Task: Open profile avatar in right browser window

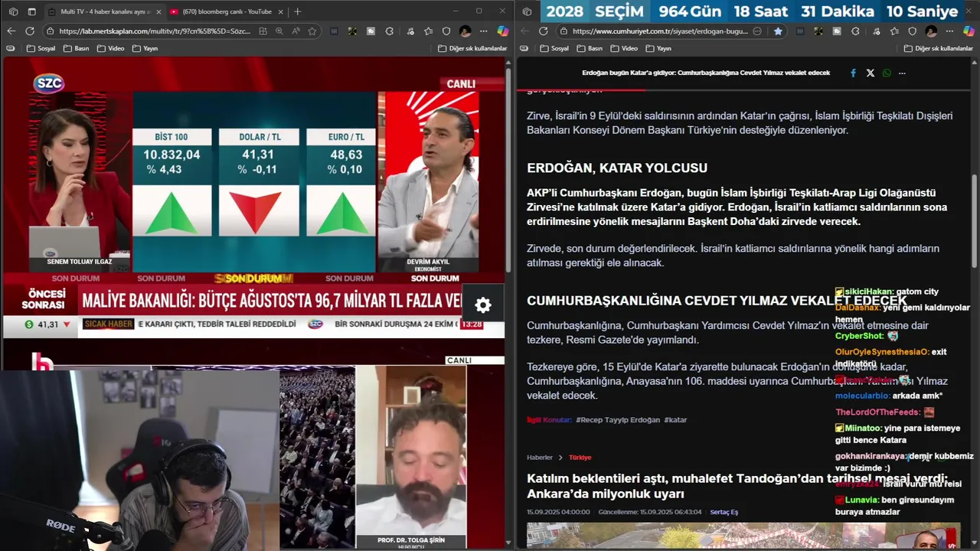Action: click(931, 31)
